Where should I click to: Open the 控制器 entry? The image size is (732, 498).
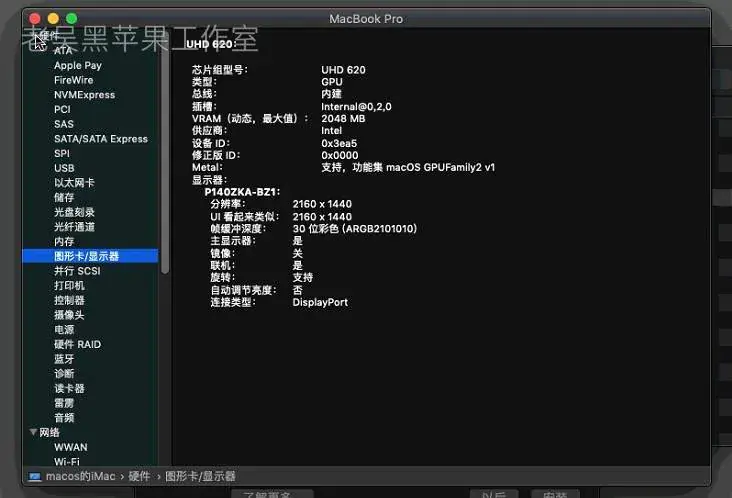click(x=69, y=300)
